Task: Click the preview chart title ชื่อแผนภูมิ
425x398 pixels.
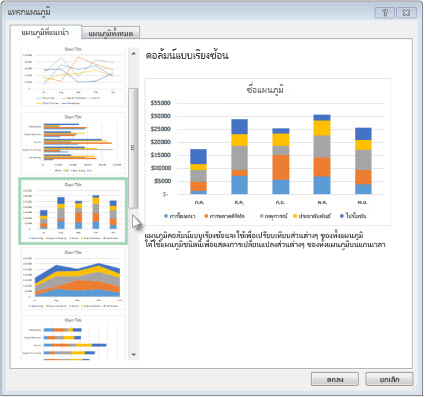Action: click(x=265, y=90)
